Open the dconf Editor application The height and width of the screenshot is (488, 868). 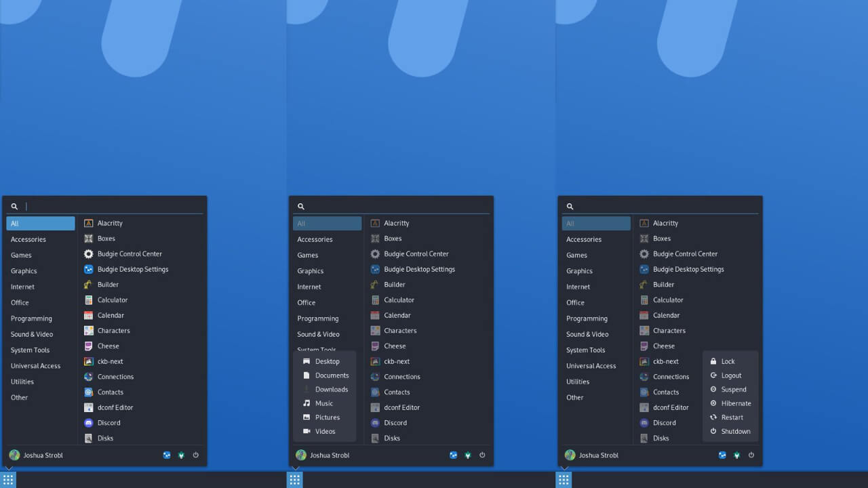point(115,407)
